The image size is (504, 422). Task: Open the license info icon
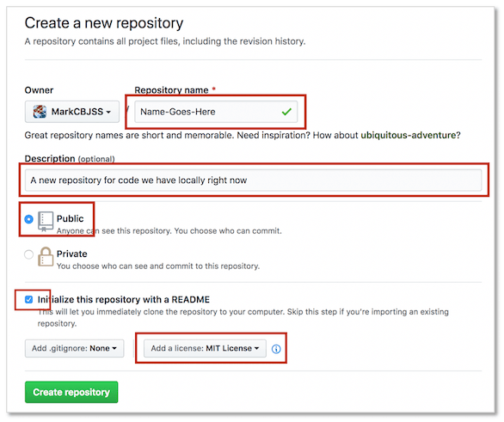276,349
